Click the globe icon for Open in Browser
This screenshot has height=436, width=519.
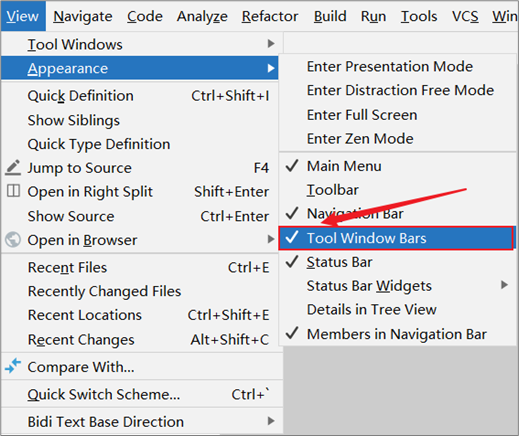pyautogui.click(x=13, y=240)
